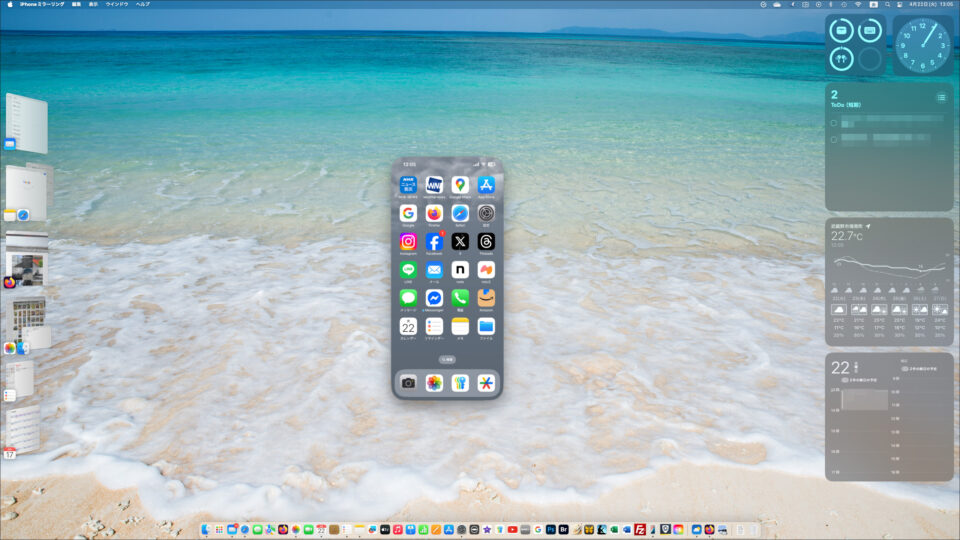Launch the note app on the iPhone
960x540 pixels.
460,270
